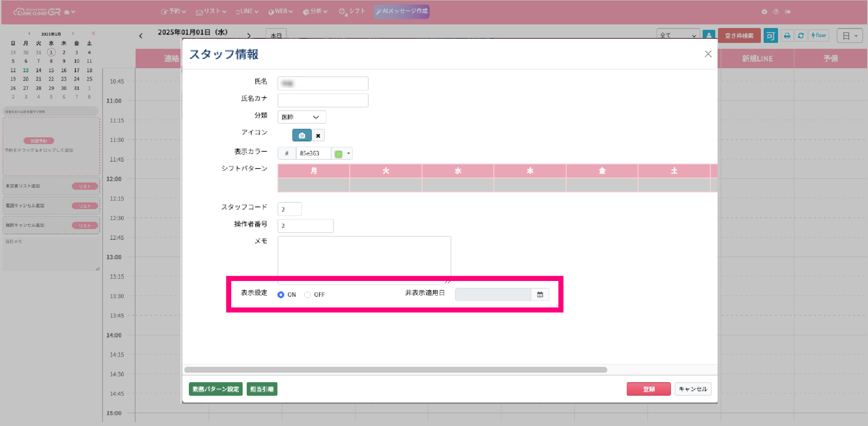The height and width of the screenshot is (426, 868).
Task: Open the 予約 menu
Action: coord(174,11)
